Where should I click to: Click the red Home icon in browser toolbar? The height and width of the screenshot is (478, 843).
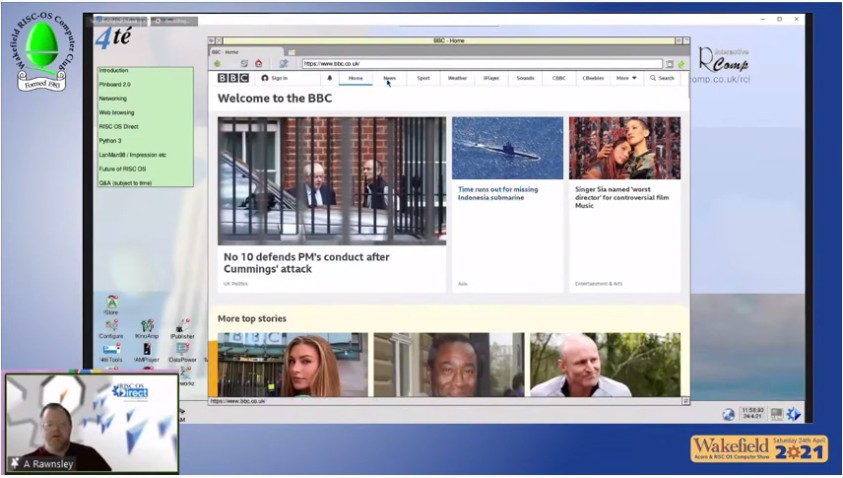[x=259, y=64]
